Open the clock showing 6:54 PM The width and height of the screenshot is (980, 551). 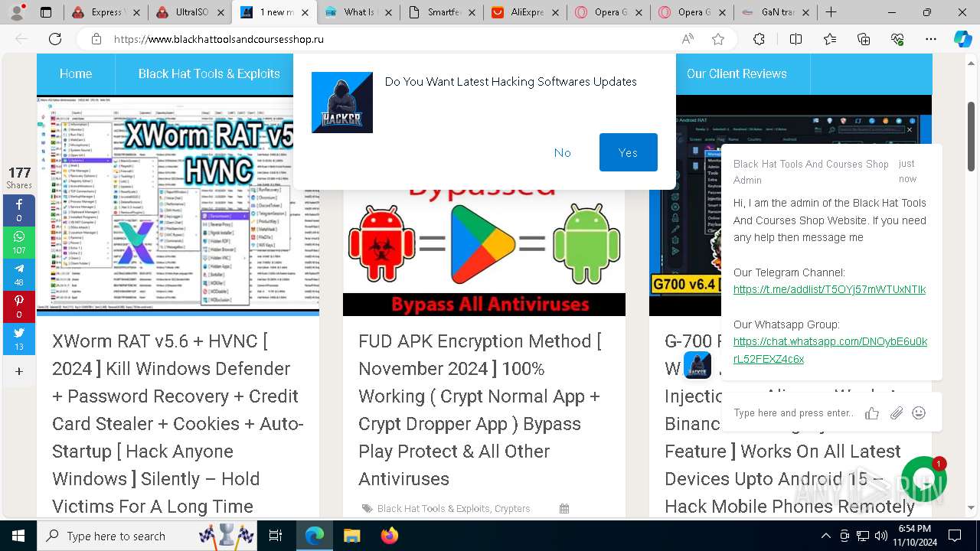[x=915, y=536]
